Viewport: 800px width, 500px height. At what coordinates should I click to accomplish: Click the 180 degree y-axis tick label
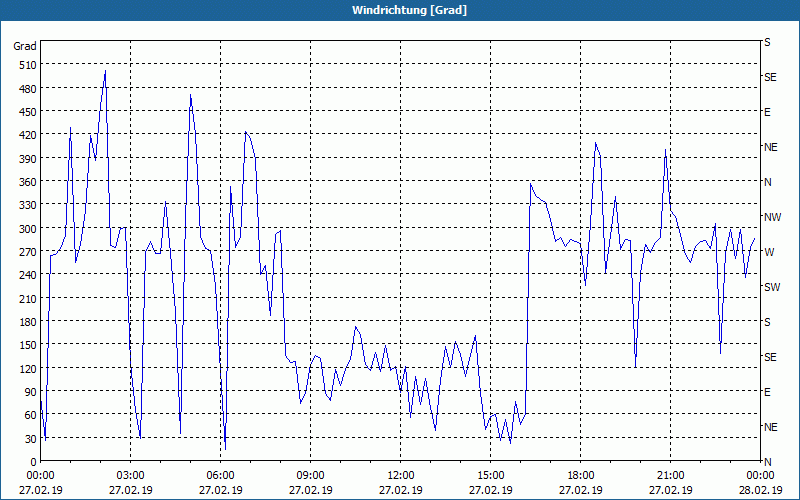(26, 322)
